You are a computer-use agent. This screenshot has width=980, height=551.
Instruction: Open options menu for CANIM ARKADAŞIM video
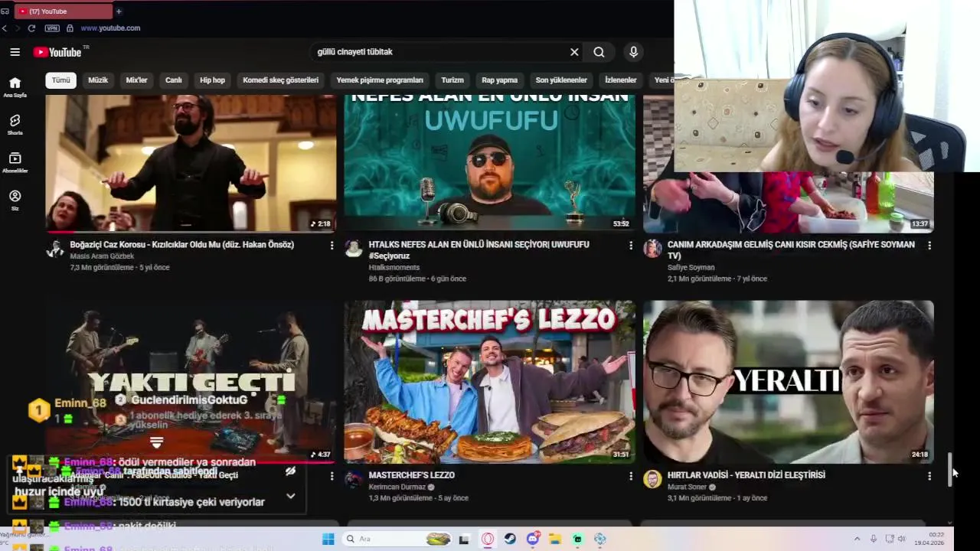tap(929, 246)
